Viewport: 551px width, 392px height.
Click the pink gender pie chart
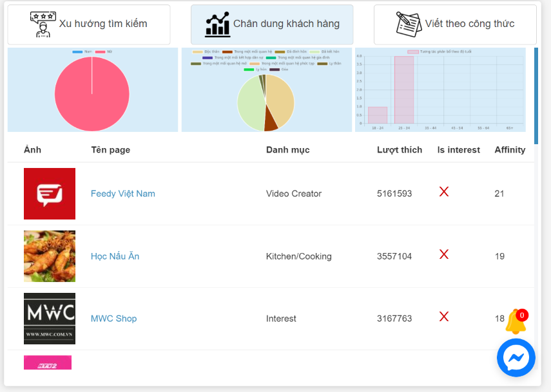tap(92, 94)
